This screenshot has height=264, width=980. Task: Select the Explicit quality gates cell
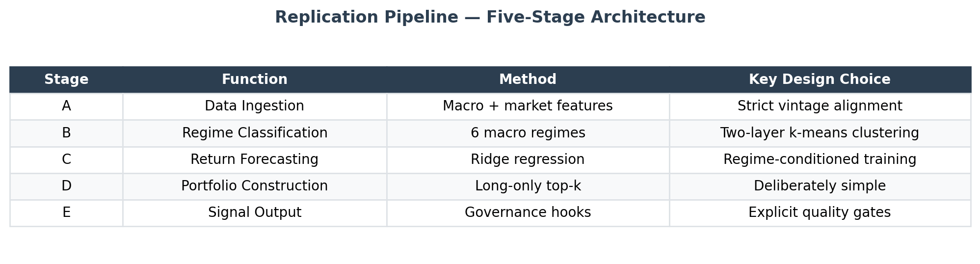(x=820, y=212)
